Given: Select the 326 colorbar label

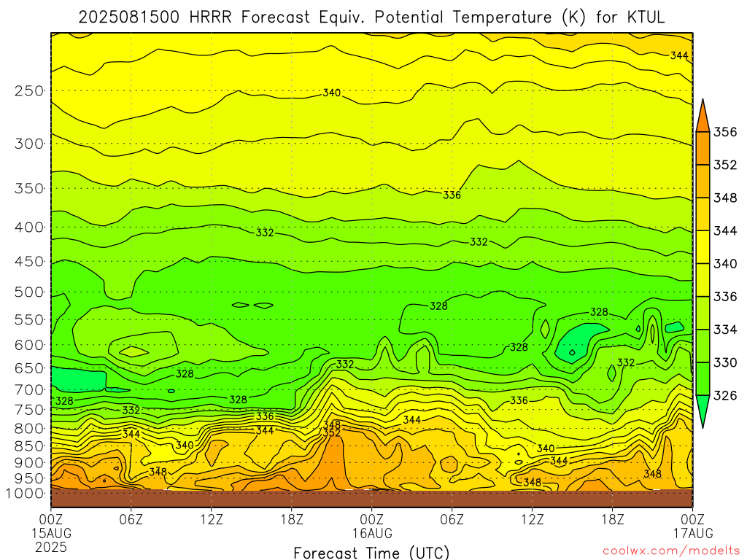Looking at the screenshot, I should click(x=724, y=396).
